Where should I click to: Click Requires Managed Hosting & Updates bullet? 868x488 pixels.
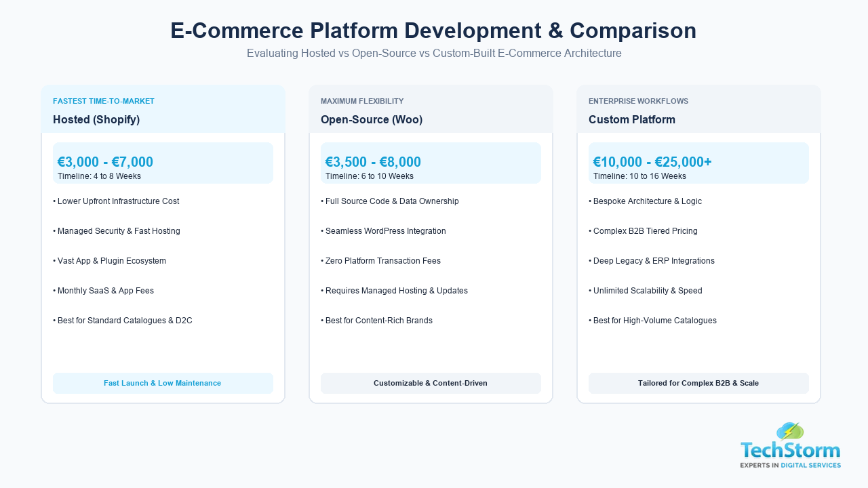394,291
